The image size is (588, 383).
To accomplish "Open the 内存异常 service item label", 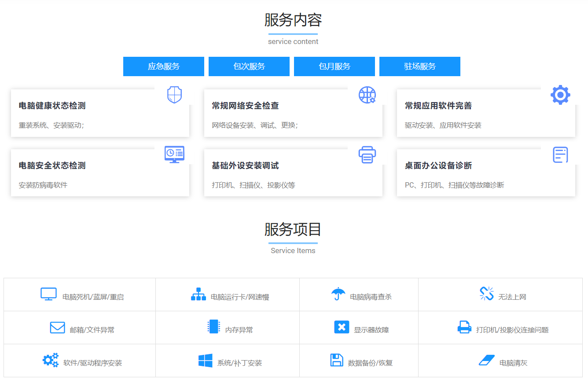I will (x=239, y=330).
